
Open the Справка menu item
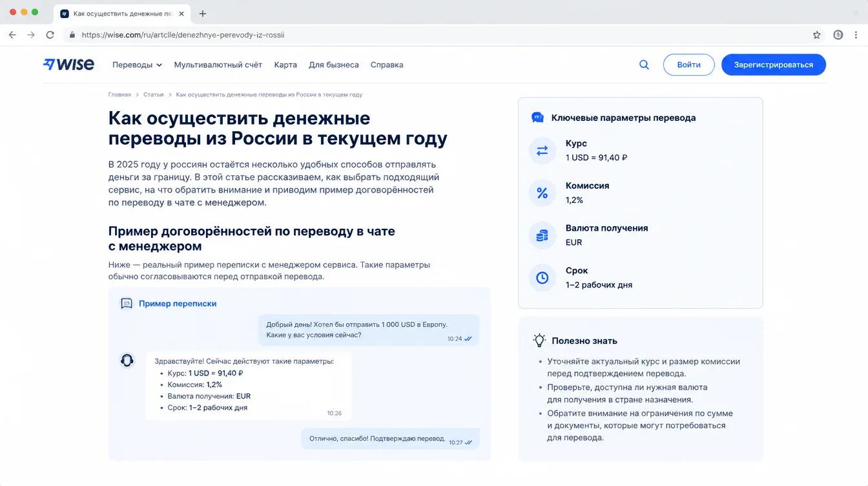tap(387, 65)
